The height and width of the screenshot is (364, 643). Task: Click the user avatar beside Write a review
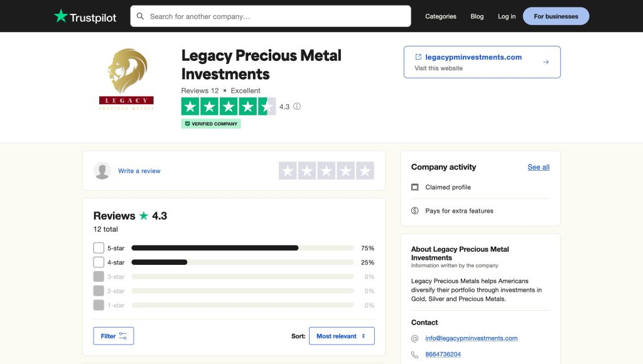tap(102, 171)
